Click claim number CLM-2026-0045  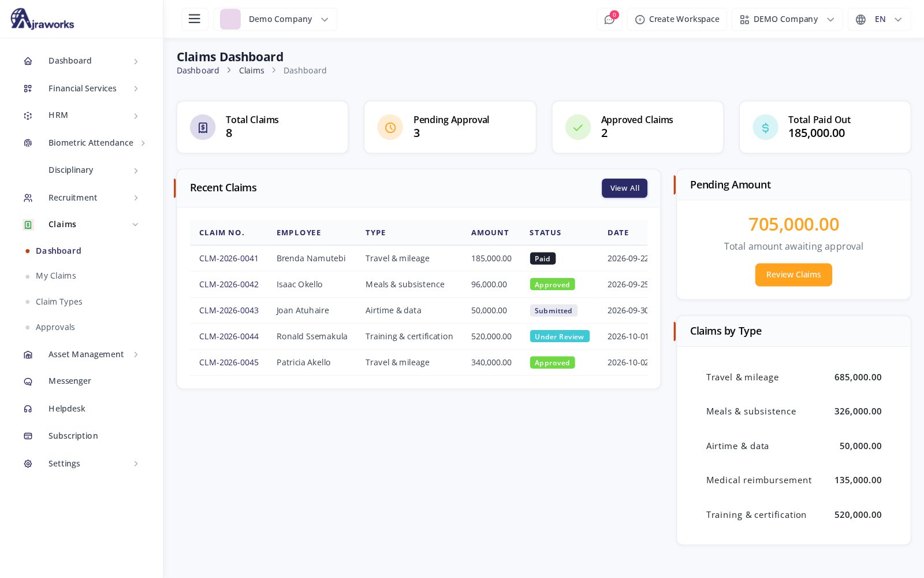coord(229,362)
